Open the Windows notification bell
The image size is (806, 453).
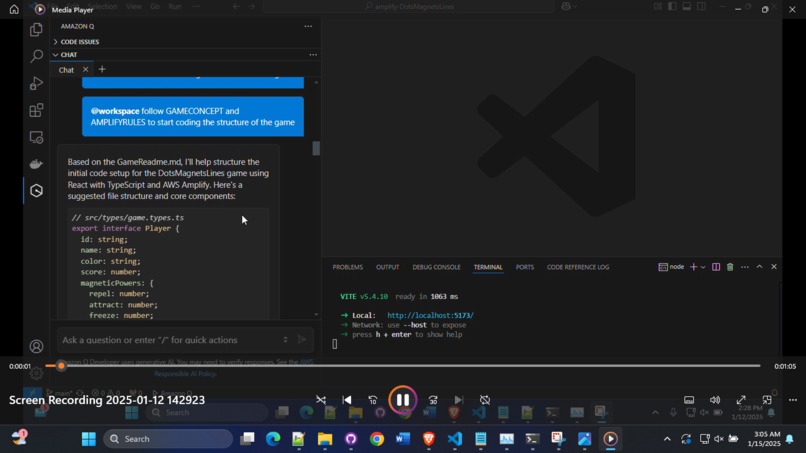click(790, 439)
